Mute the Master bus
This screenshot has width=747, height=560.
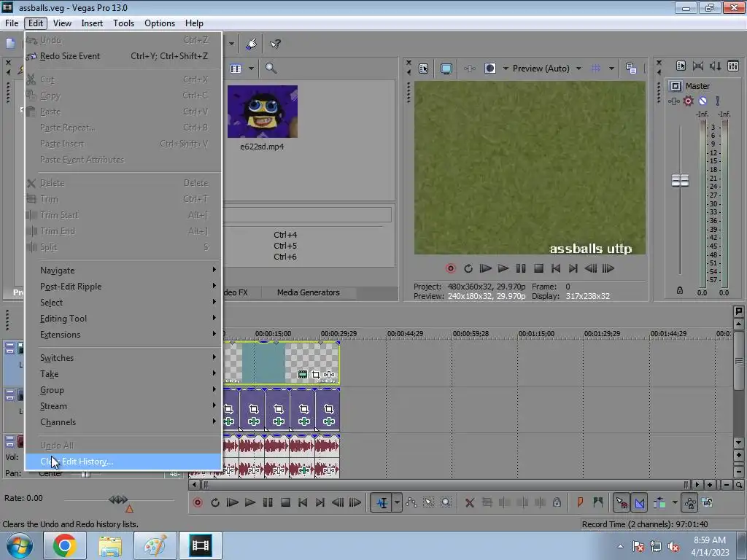(x=703, y=101)
